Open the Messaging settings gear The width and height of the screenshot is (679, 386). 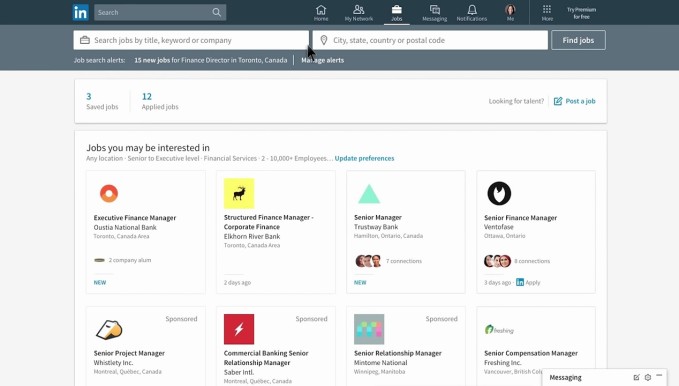click(x=648, y=377)
